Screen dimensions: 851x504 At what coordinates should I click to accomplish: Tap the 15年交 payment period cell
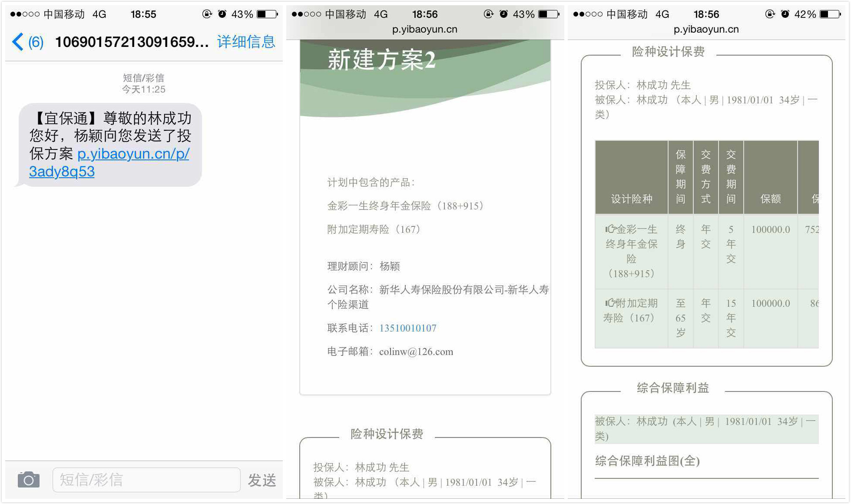731,318
